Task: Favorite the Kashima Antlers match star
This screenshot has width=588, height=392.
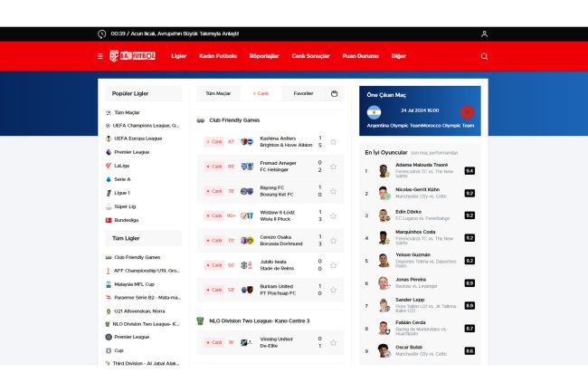Action: point(333,141)
